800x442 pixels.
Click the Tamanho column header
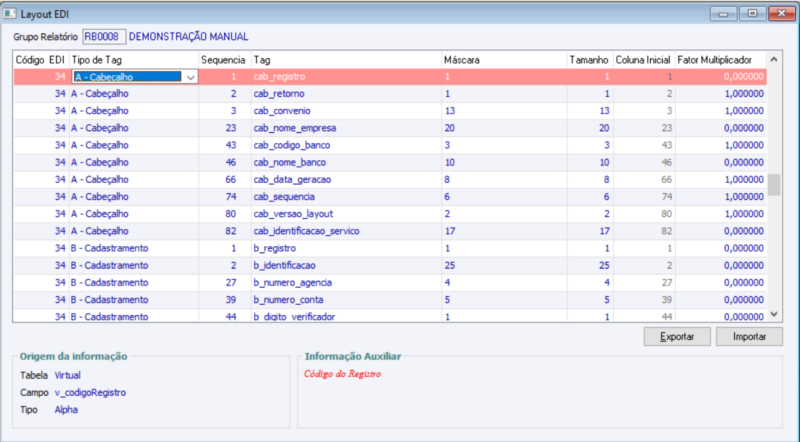tap(590, 60)
